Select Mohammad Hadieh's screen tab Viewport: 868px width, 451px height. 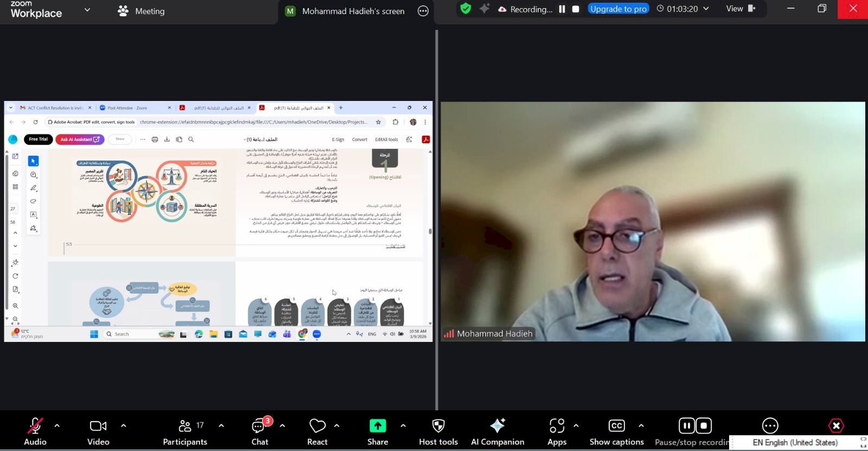coord(353,11)
